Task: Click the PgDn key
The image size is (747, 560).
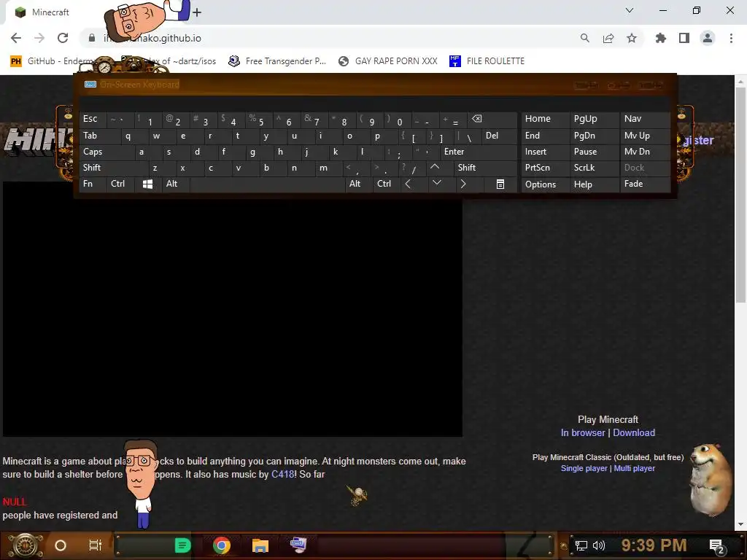Action: [594, 136]
